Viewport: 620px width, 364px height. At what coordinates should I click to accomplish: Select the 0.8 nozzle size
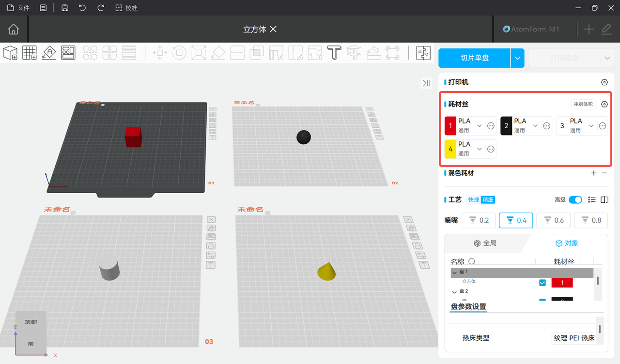pyautogui.click(x=591, y=220)
